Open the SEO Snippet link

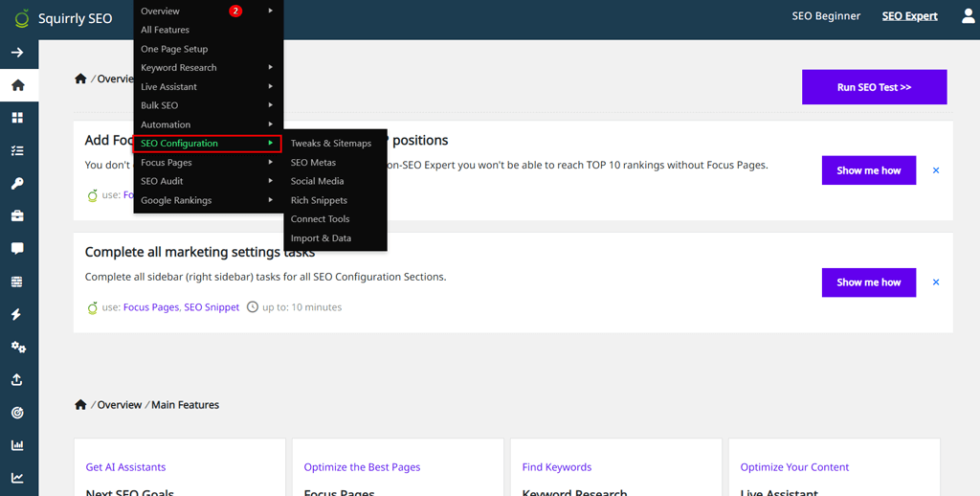tap(212, 307)
